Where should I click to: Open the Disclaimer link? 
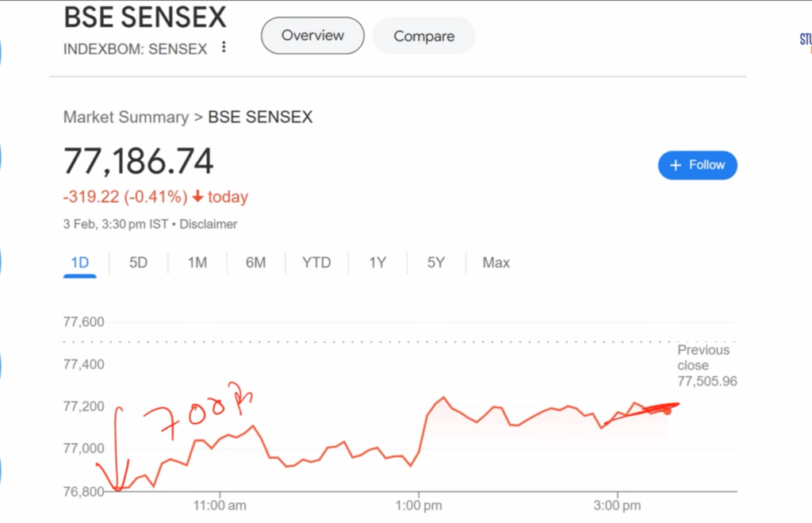pyautogui.click(x=209, y=225)
